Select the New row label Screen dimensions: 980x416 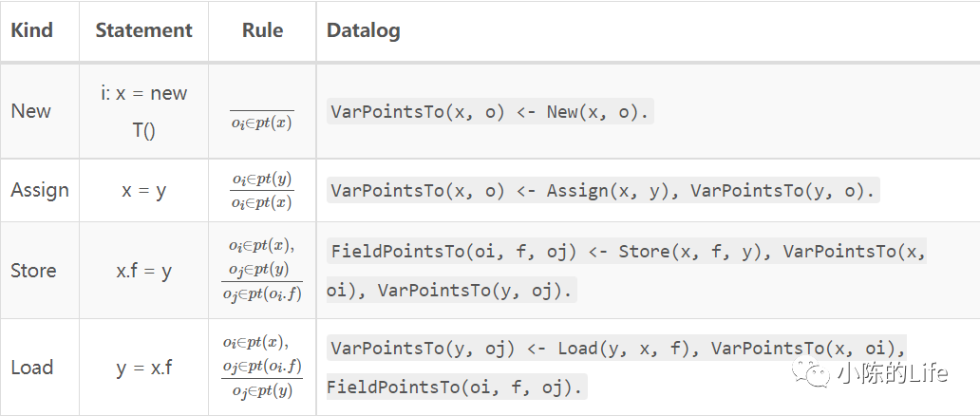(x=30, y=111)
